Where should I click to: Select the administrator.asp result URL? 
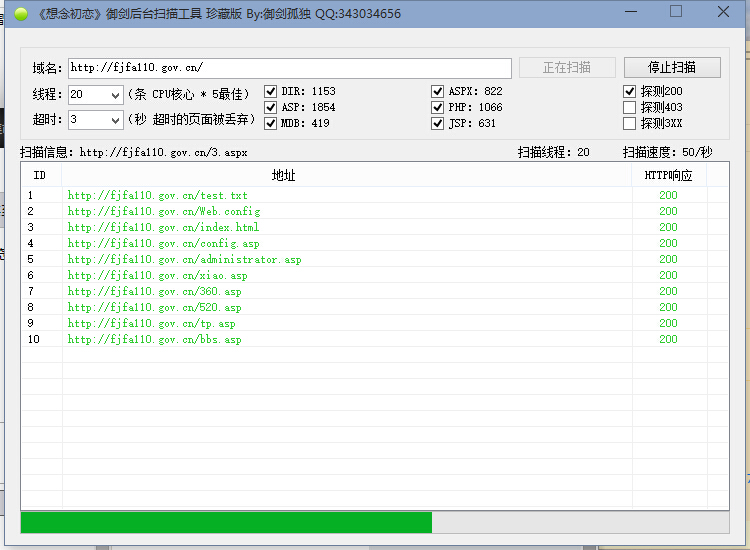[184, 259]
